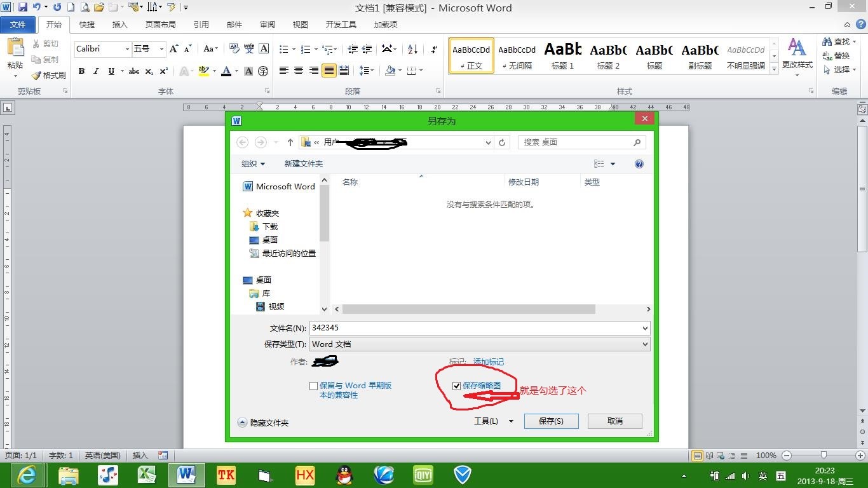Screen dimensions: 868x488
Task: Open the 组织 dropdown menu
Action: 253,164
